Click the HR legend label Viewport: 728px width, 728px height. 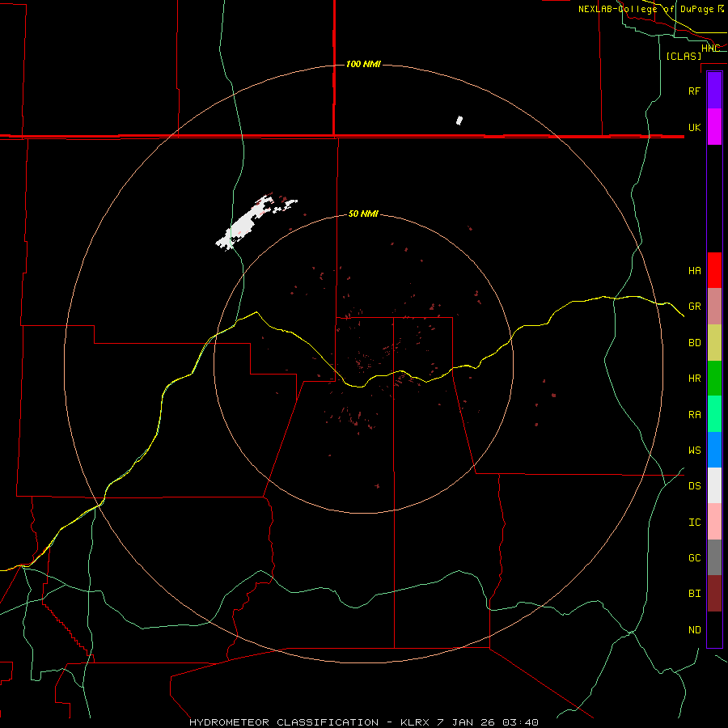point(694,379)
